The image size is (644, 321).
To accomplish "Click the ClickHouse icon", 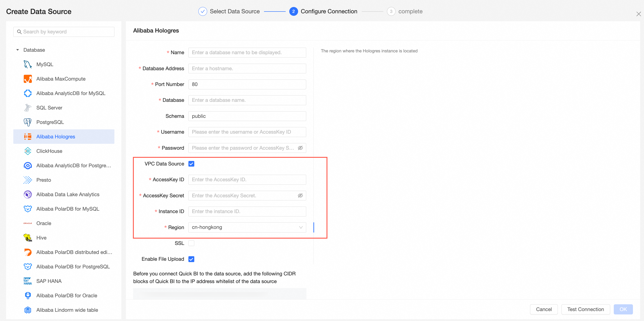I will tap(28, 151).
